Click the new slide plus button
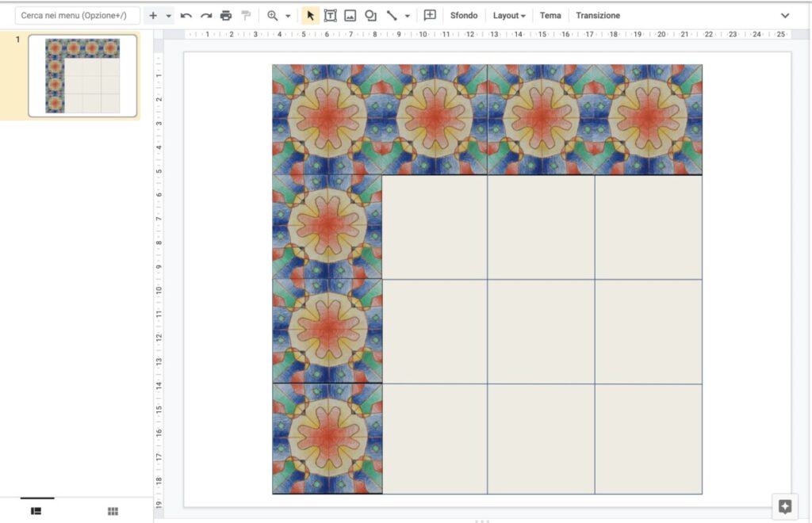Screen dimensions: 812x523 [153, 16]
